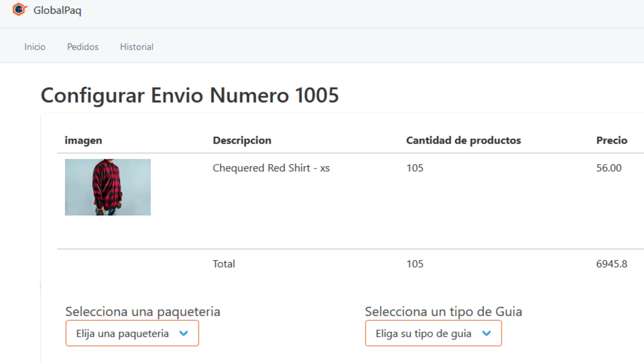Open the 'Eliga su tipo de guia' dropdown
Image resolution: width=644 pixels, height=362 pixels.
click(433, 333)
